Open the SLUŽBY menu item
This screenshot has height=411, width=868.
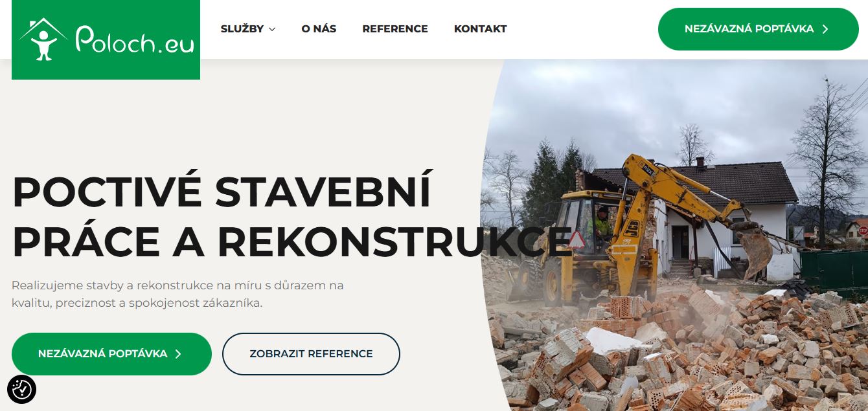click(x=242, y=29)
